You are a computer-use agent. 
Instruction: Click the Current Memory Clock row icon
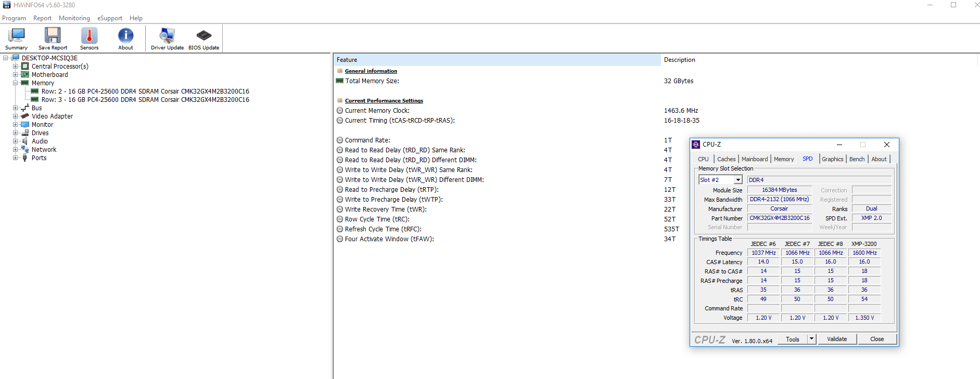[340, 111]
